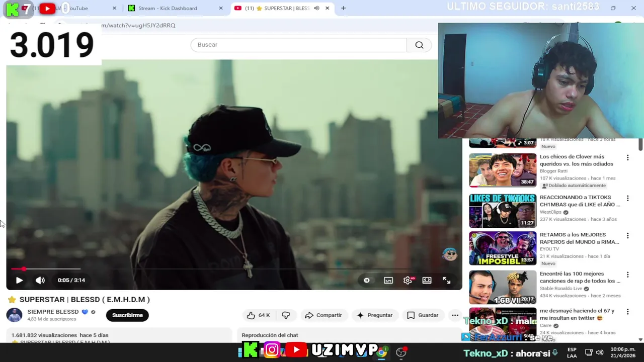Screen dimensions: 644x362
Task: Open LIKES DE TIKTOKS video thumbnail
Action: (503, 211)
